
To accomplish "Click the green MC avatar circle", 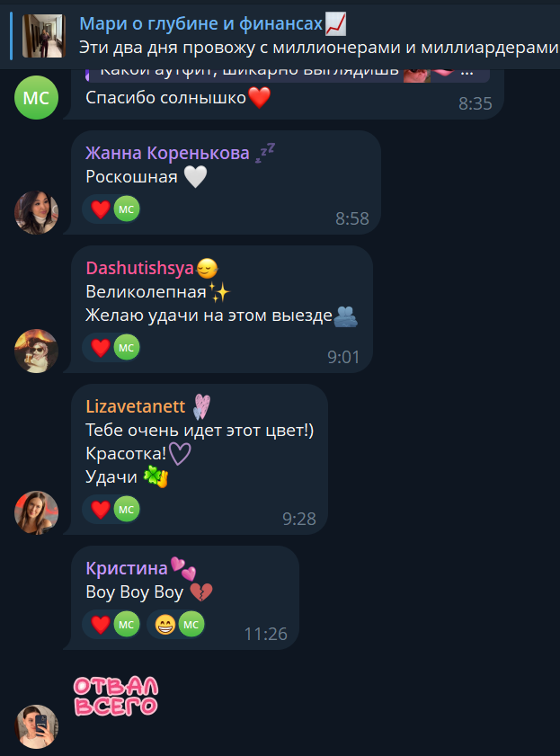I will pyautogui.click(x=36, y=97).
